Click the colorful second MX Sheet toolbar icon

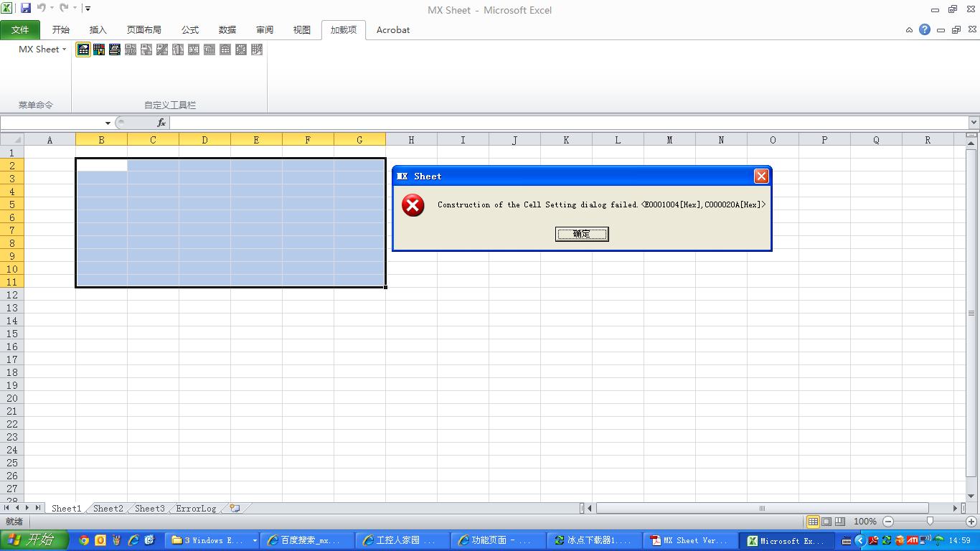(x=99, y=50)
